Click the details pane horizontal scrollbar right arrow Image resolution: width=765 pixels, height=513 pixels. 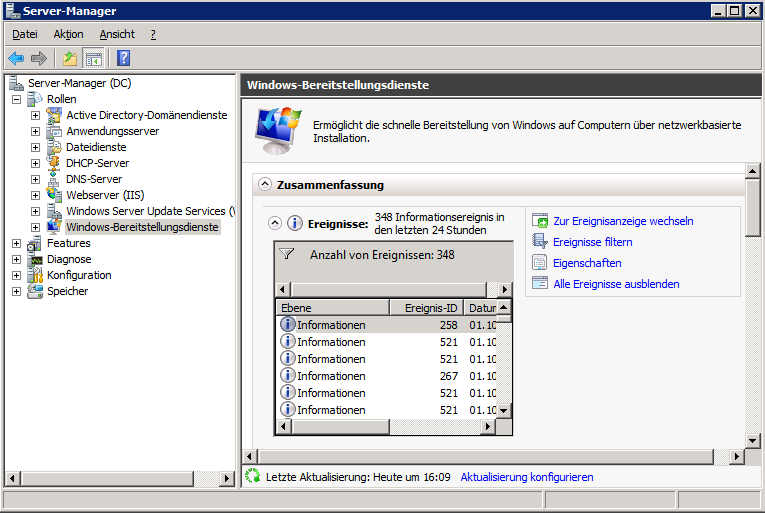[x=737, y=457]
